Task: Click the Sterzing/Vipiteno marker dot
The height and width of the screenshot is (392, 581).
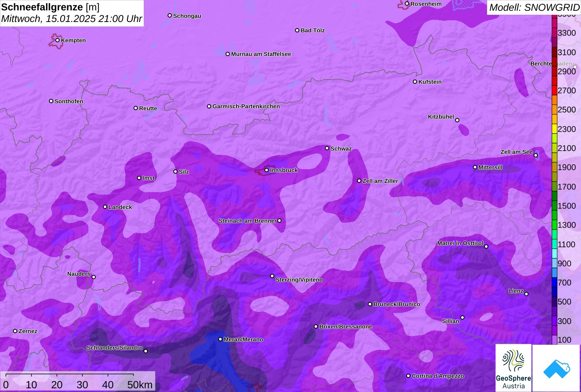Action: (272, 276)
